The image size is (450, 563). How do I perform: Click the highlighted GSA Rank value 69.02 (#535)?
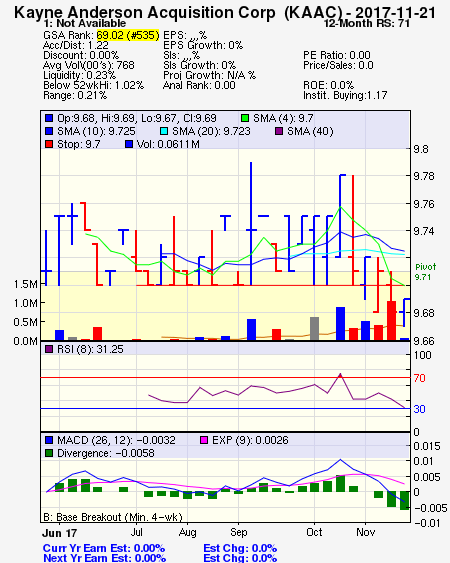click(128, 35)
